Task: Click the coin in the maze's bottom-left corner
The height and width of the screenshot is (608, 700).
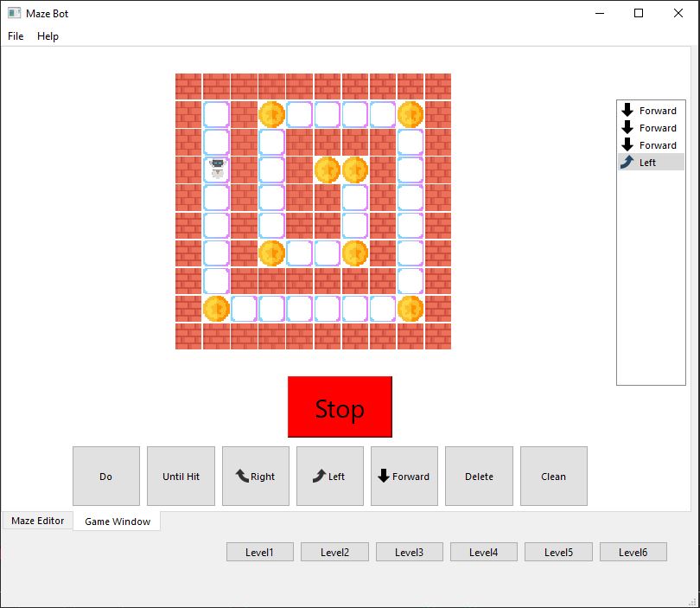Action: point(216,308)
